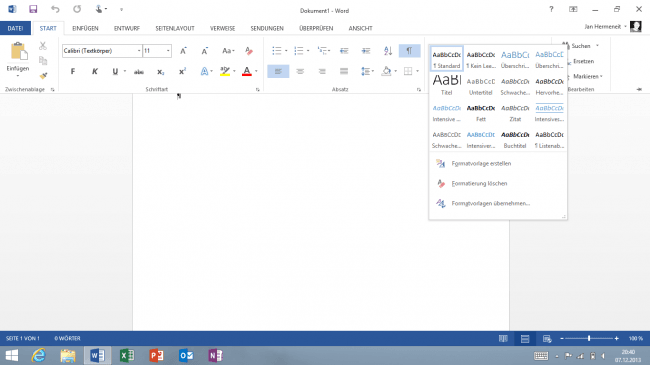The height and width of the screenshot is (365, 650).
Task: Open the font size dropdown
Action: (168, 51)
